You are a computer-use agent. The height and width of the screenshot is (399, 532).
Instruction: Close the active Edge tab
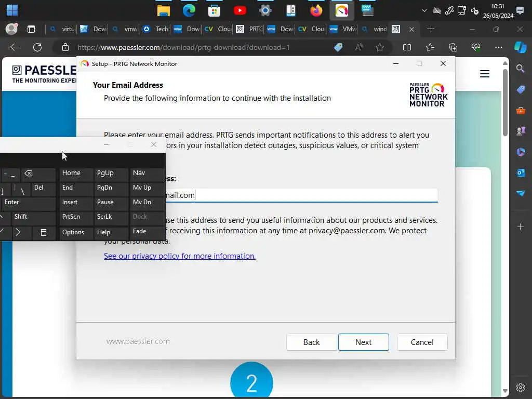(x=411, y=29)
